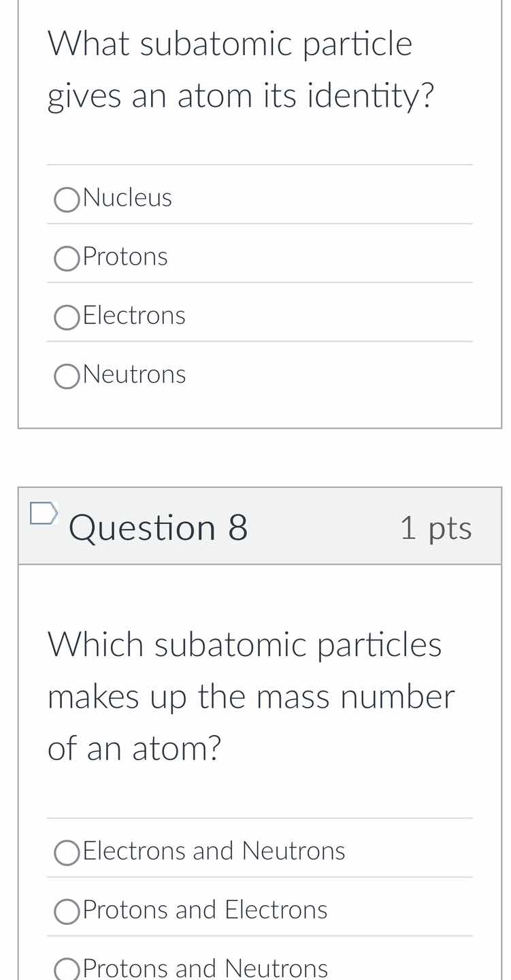Click the Question 8 heading
This screenshot has height=980, width=511.
click(x=158, y=527)
